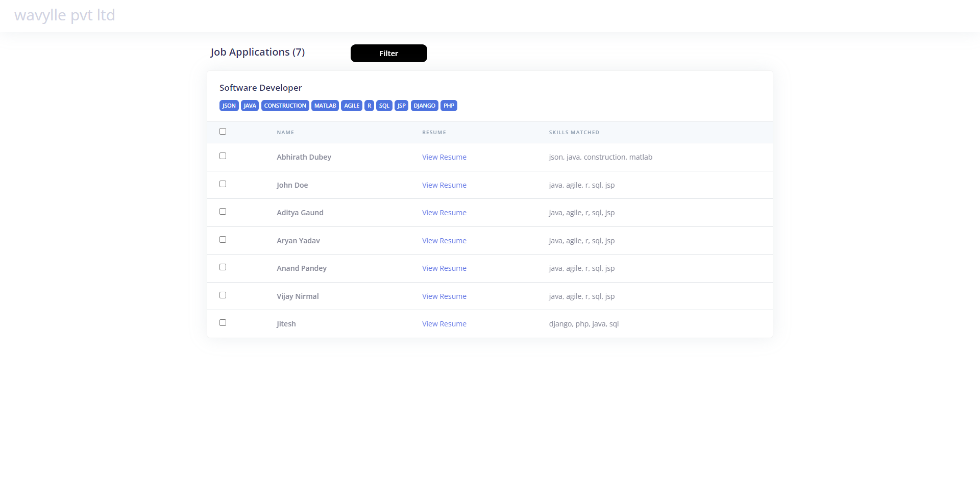980x483 pixels.
Task: Click the SKILLS MATCHED column header
Action: [x=574, y=133]
